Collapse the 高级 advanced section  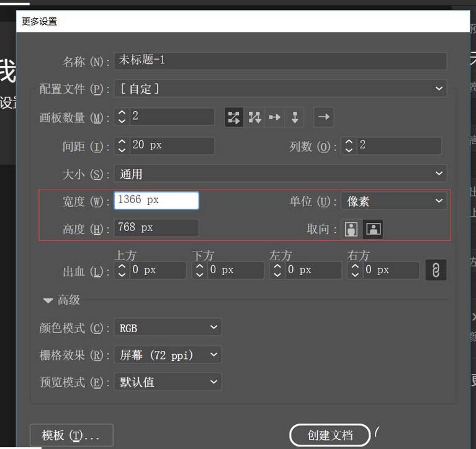pos(48,301)
